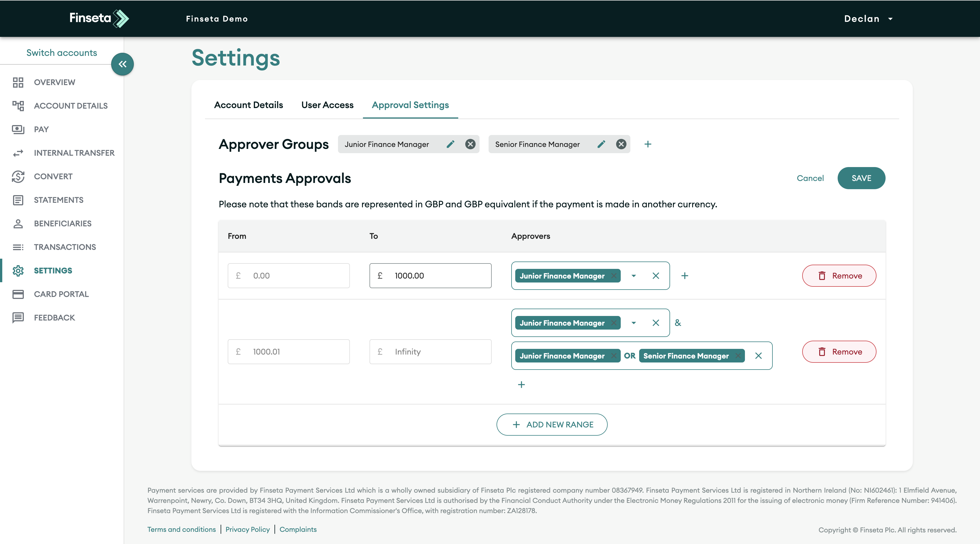Screen dimensions: 980x544
Task: Delete the Senior Finance Manager approver group
Action: coord(621,144)
